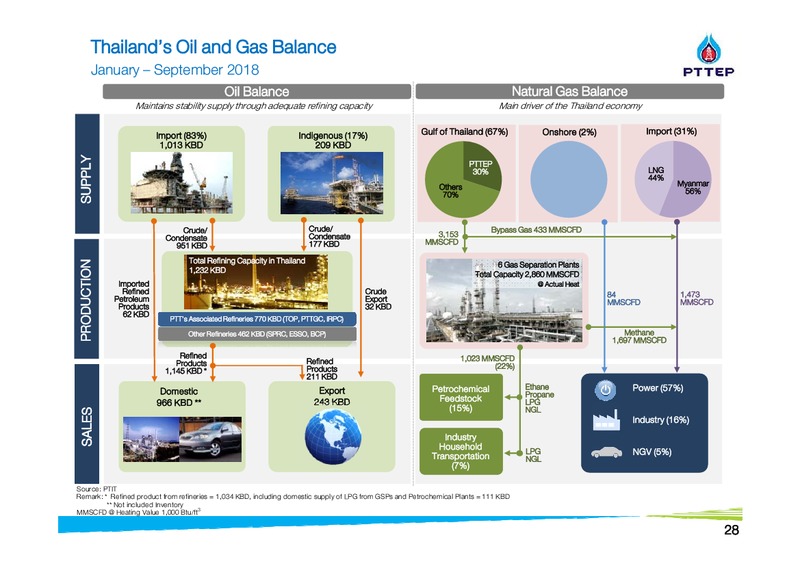Image resolution: width=800 pixels, height=566 pixels.
Task: Click the 84 MMSCFD label
Action: pos(623,299)
